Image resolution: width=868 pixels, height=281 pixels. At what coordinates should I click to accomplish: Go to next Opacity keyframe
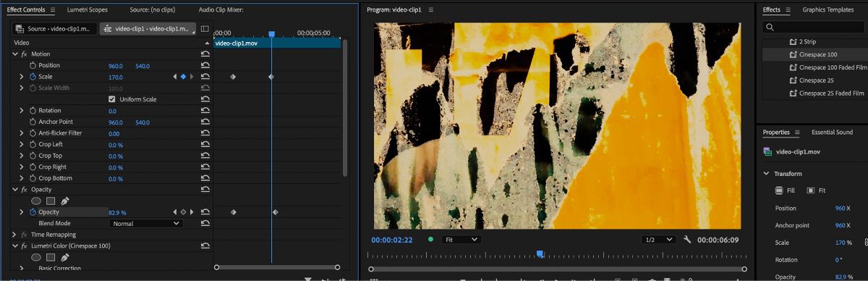192,212
